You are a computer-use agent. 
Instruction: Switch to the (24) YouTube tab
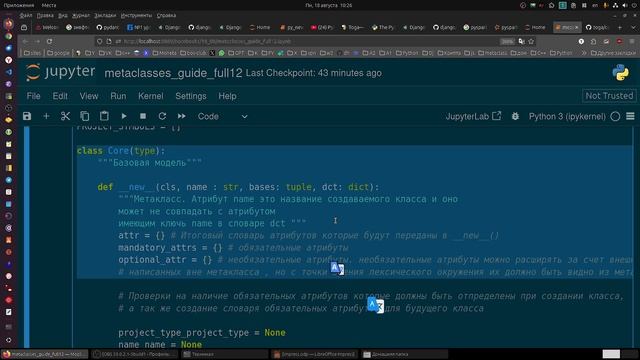point(322,27)
